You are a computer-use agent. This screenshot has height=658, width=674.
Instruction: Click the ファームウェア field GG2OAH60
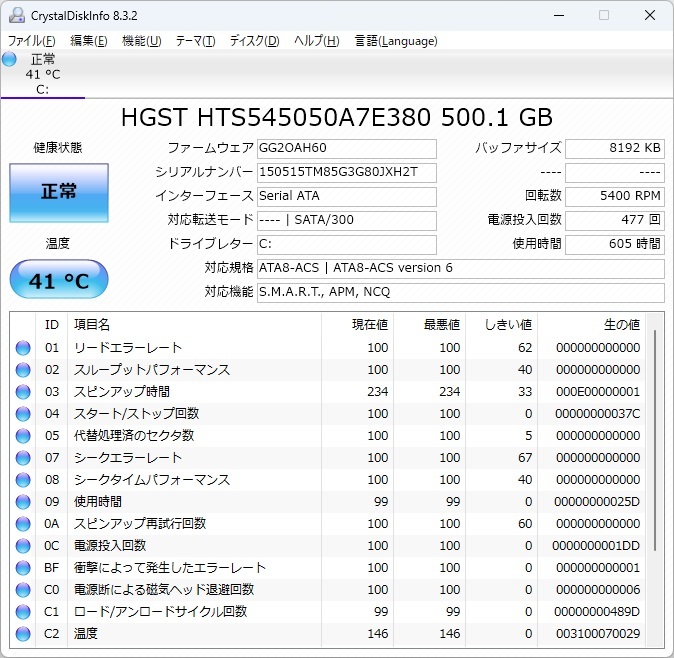(347, 148)
